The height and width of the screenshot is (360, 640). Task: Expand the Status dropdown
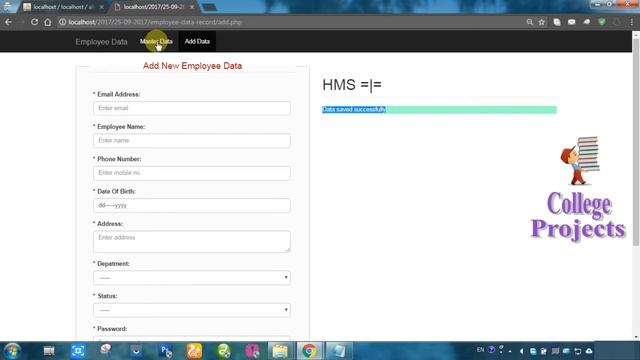[x=192, y=310]
